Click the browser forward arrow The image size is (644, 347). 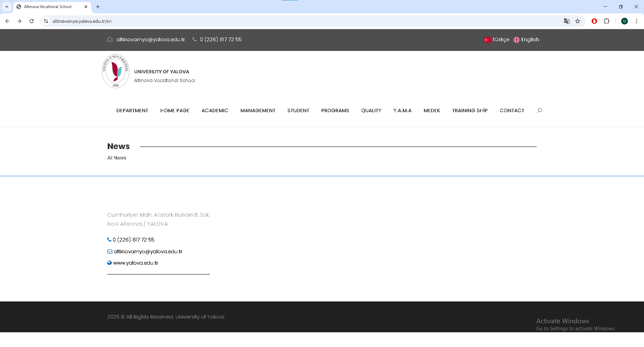pyautogui.click(x=19, y=21)
